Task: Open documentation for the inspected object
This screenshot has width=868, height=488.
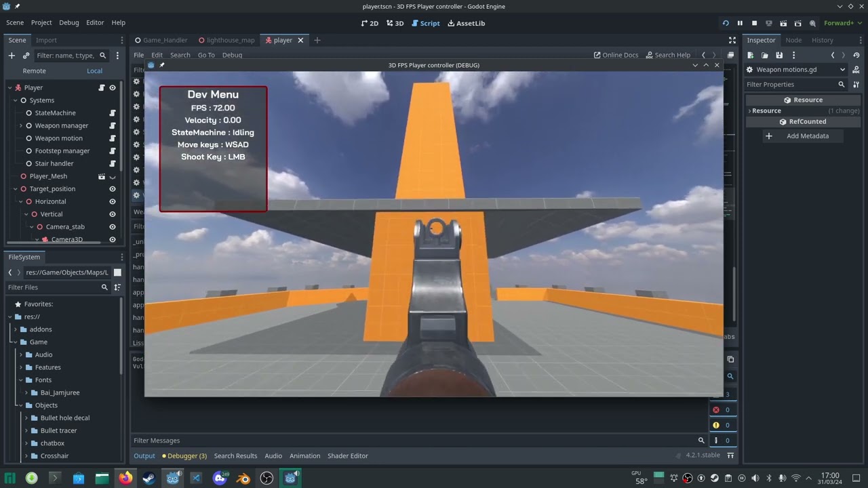Action: click(x=857, y=70)
